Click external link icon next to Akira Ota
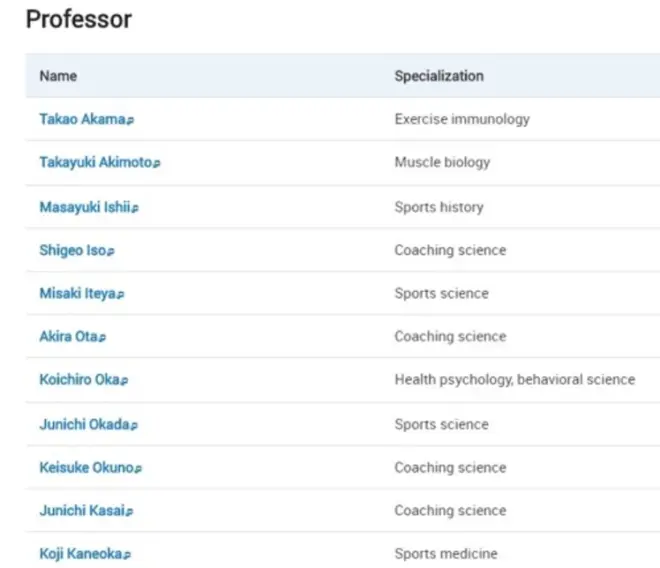 (103, 338)
